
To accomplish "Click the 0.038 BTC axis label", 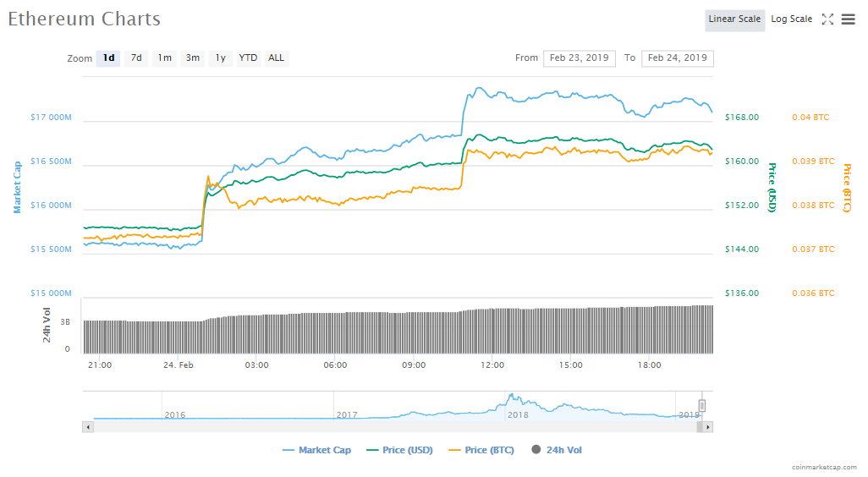I will [x=813, y=206].
